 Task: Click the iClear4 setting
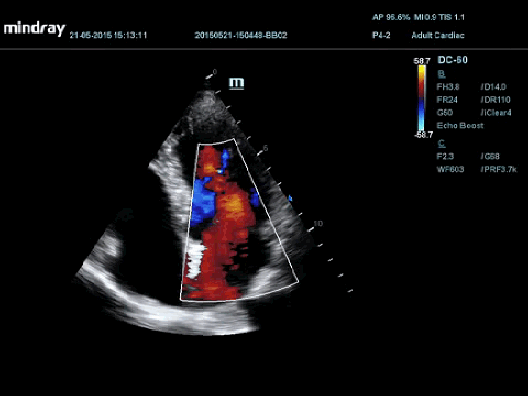click(x=496, y=112)
